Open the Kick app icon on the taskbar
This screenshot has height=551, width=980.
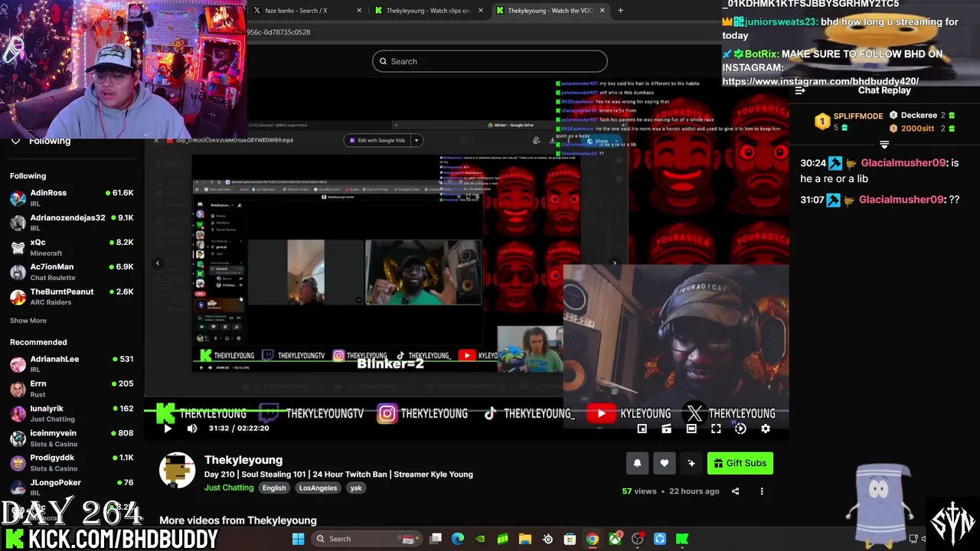[x=682, y=539]
